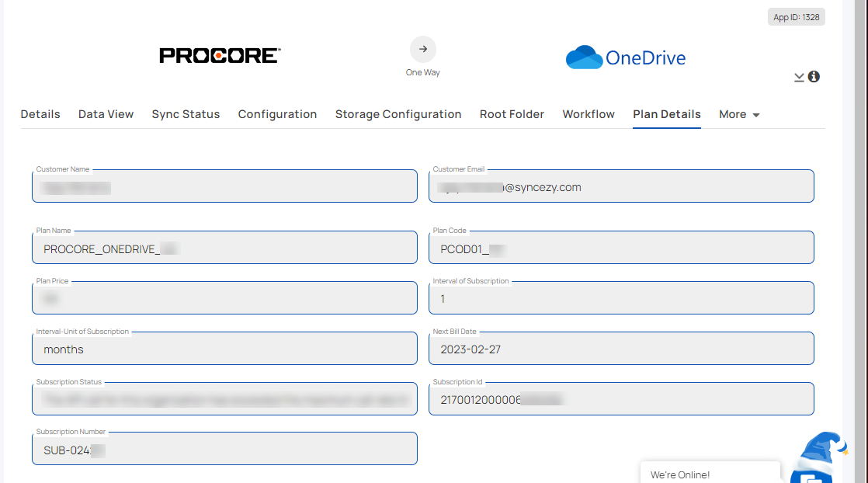Click the Interval-Unit of Subscription field
The width and height of the screenshot is (868, 483).
pyautogui.click(x=224, y=349)
